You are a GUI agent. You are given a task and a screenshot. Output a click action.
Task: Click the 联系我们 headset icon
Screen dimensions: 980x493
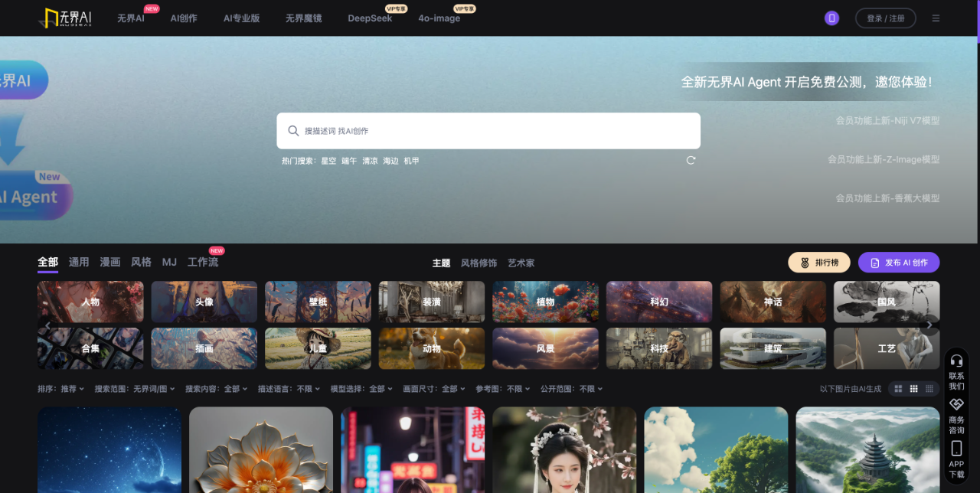(956, 361)
